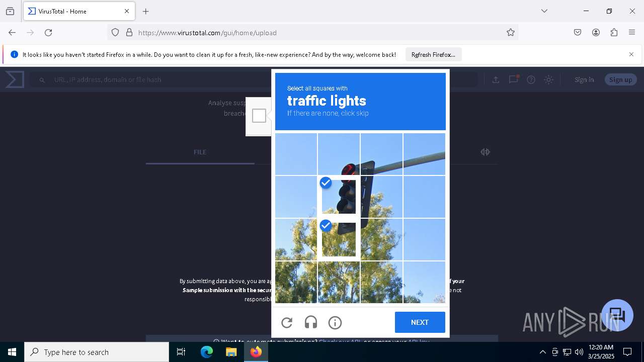The width and height of the screenshot is (644, 362).
Task: Open tracking protection shield icon
Action: point(115,33)
